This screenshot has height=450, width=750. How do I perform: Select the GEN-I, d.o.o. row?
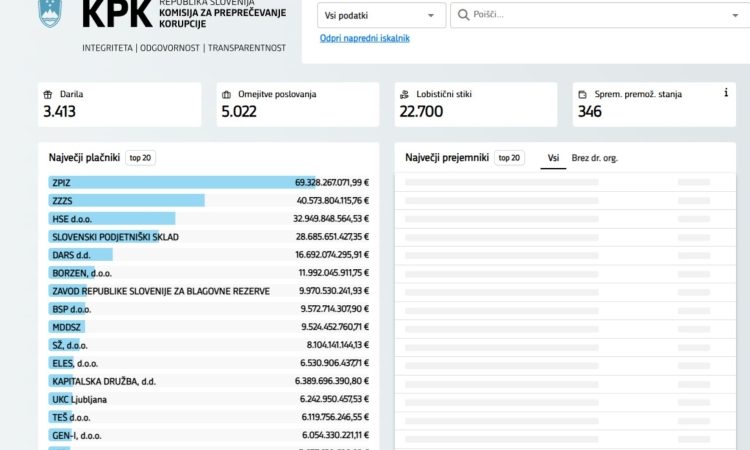[209, 436]
